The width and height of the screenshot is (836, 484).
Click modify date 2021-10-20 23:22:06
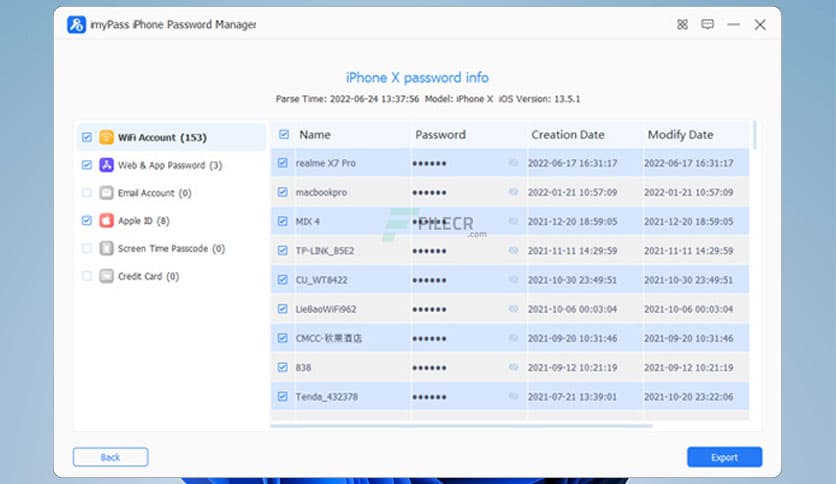(688, 397)
